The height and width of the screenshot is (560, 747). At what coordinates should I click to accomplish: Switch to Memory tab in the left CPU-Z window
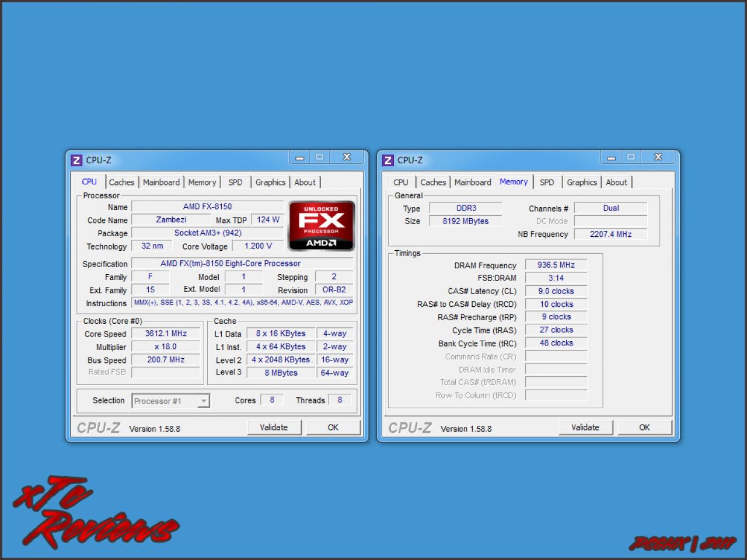tap(202, 182)
